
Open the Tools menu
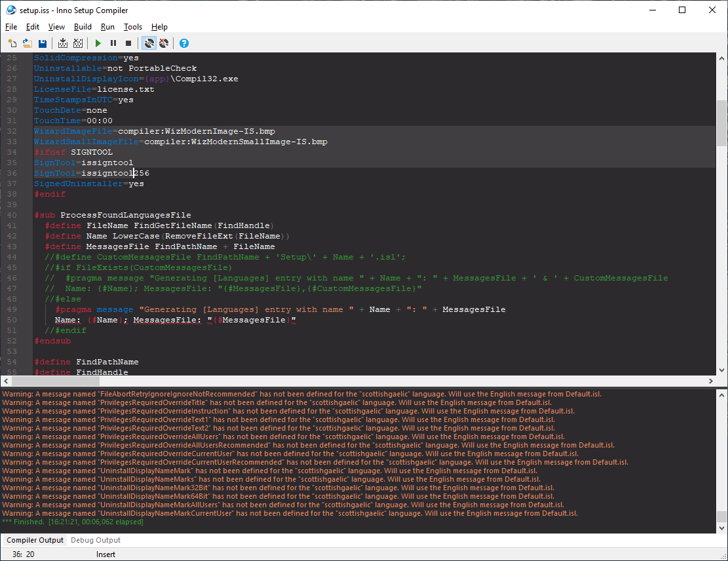pos(133,27)
